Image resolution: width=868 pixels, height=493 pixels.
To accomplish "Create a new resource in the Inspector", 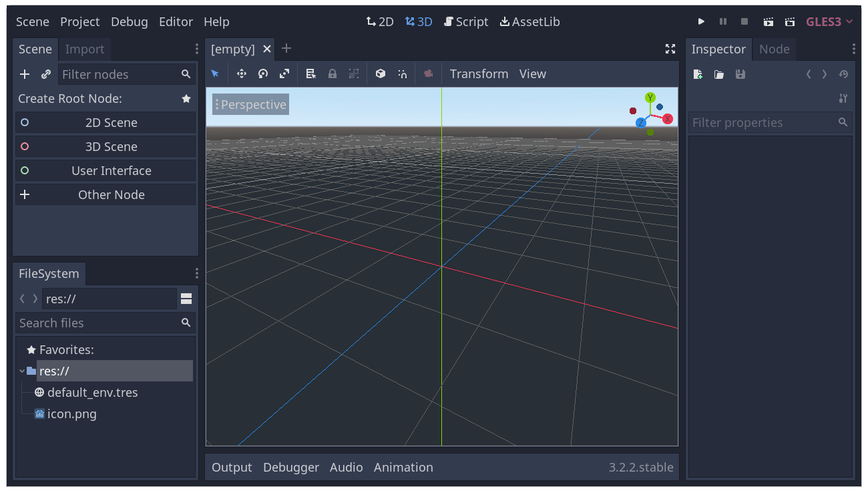I will pyautogui.click(x=697, y=74).
